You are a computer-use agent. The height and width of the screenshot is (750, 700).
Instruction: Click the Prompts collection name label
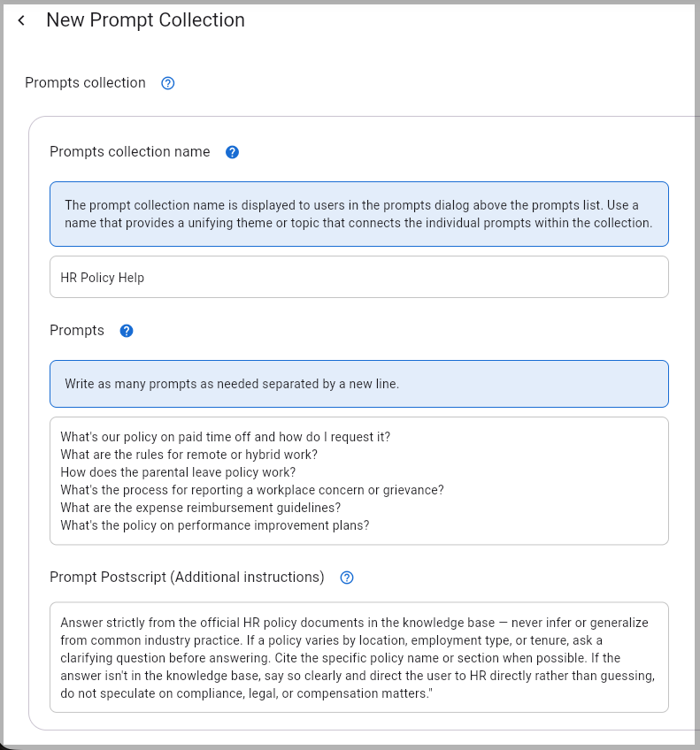(130, 151)
